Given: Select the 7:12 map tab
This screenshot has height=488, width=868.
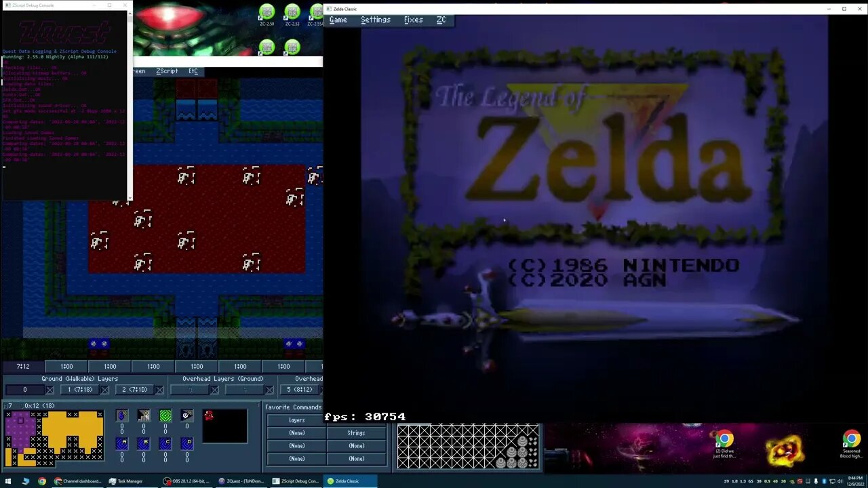Looking at the screenshot, I should tap(23, 367).
